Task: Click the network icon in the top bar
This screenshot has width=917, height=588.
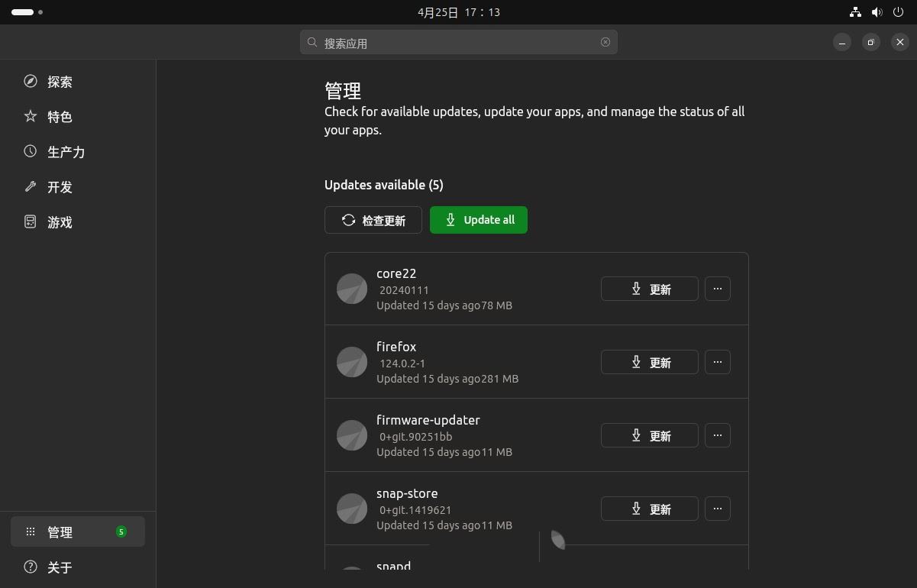Action: [x=855, y=11]
